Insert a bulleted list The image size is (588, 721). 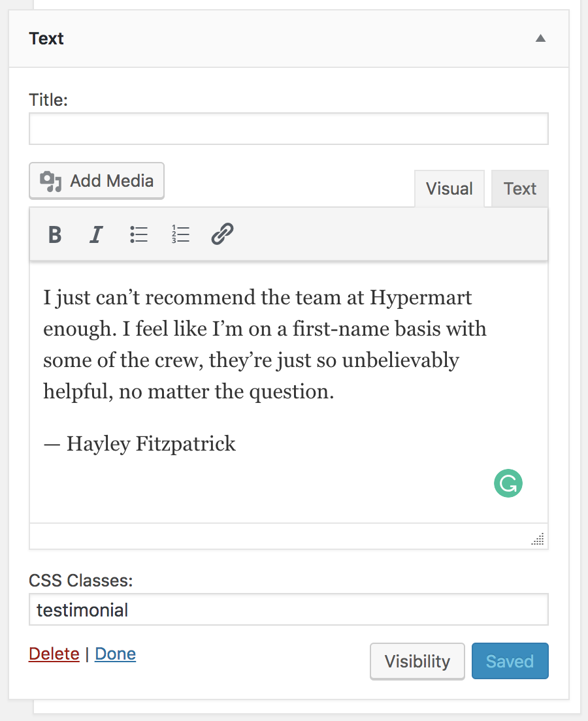(x=139, y=234)
